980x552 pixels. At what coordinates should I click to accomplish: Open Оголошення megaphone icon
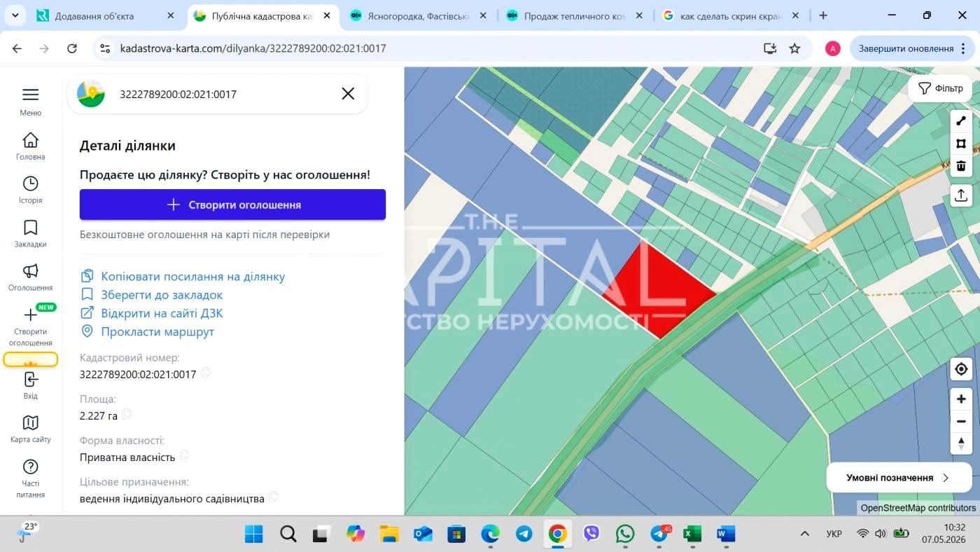pos(30,271)
